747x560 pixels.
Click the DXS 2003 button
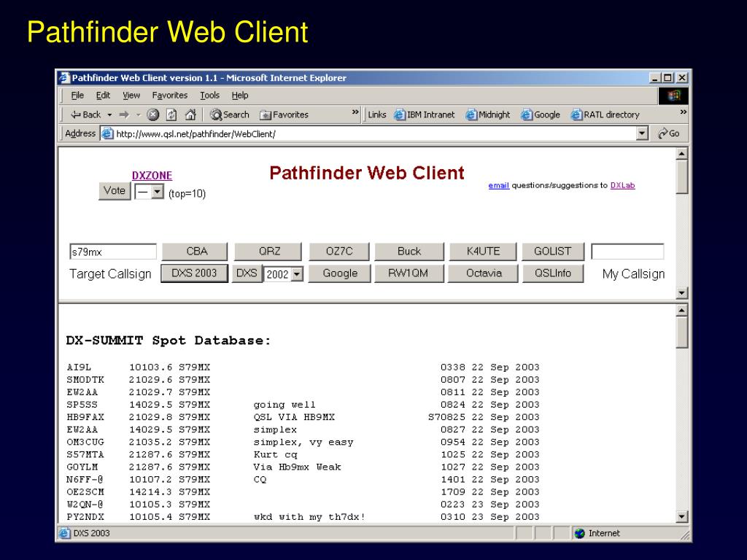(194, 273)
